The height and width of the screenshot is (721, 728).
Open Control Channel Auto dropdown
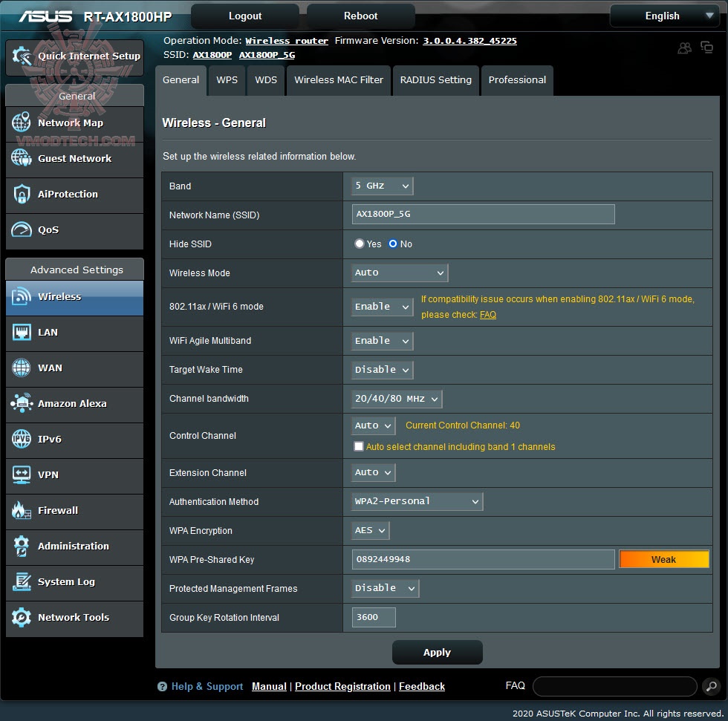tap(373, 425)
